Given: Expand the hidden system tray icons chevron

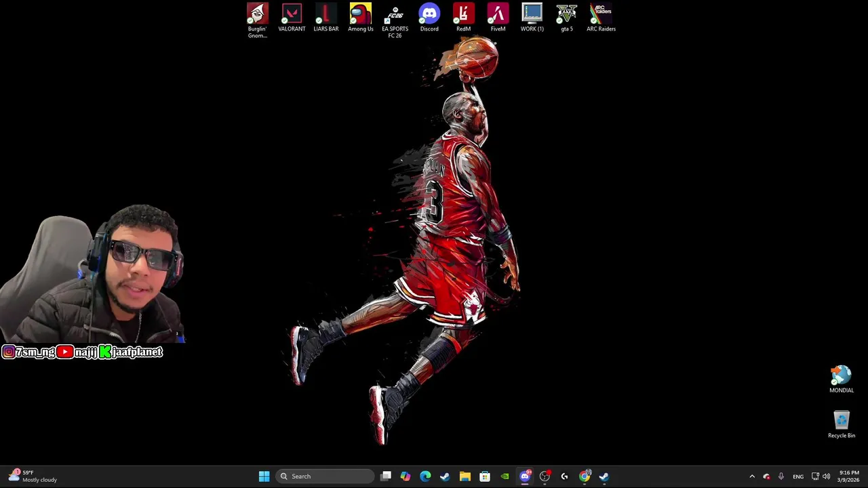Looking at the screenshot, I should click(752, 476).
